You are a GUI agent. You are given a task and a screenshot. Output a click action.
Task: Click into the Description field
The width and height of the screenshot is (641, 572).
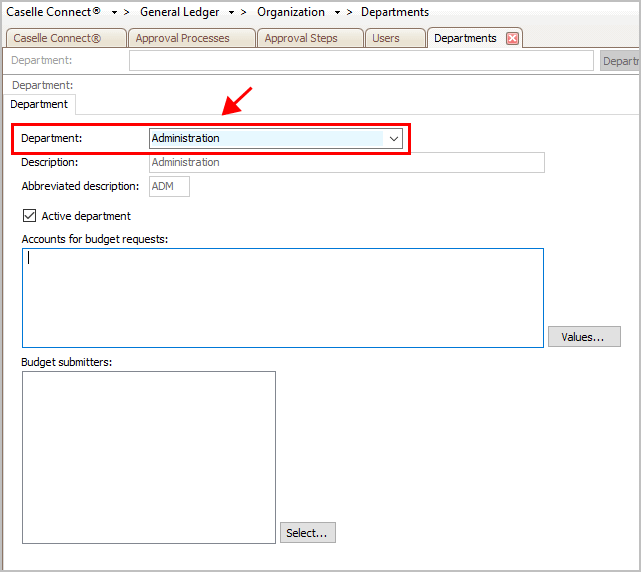coord(346,162)
